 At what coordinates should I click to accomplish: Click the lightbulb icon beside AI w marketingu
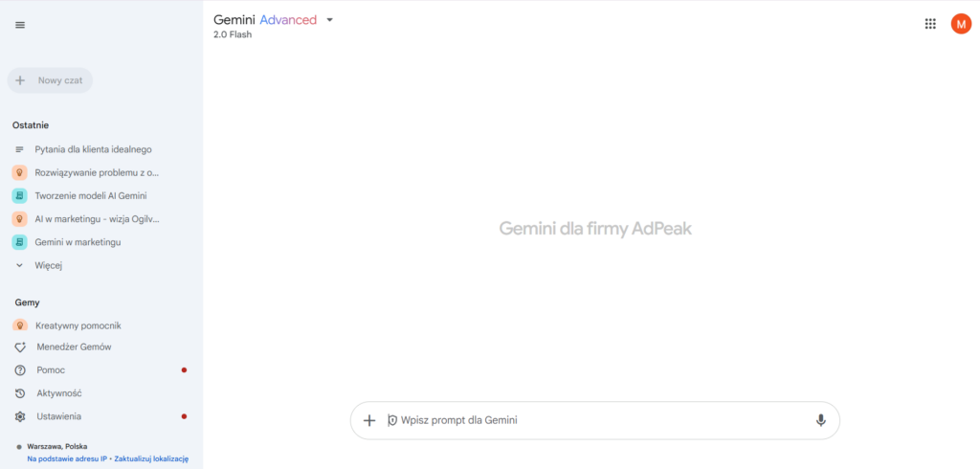click(x=19, y=219)
